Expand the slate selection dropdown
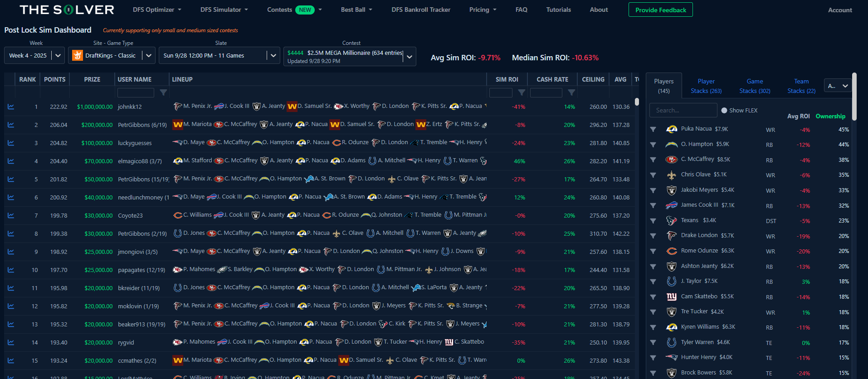The width and height of the screenshot is (868, 379). [273, 55]
